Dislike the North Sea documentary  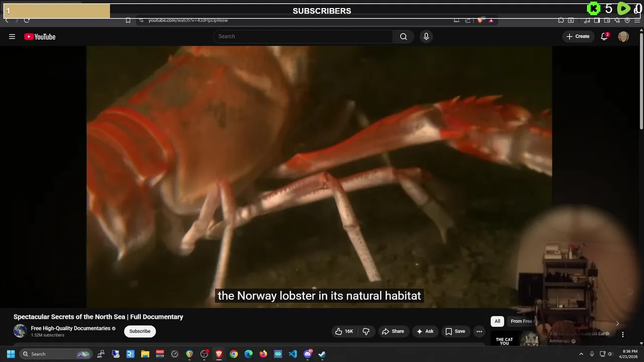(366, 331)
